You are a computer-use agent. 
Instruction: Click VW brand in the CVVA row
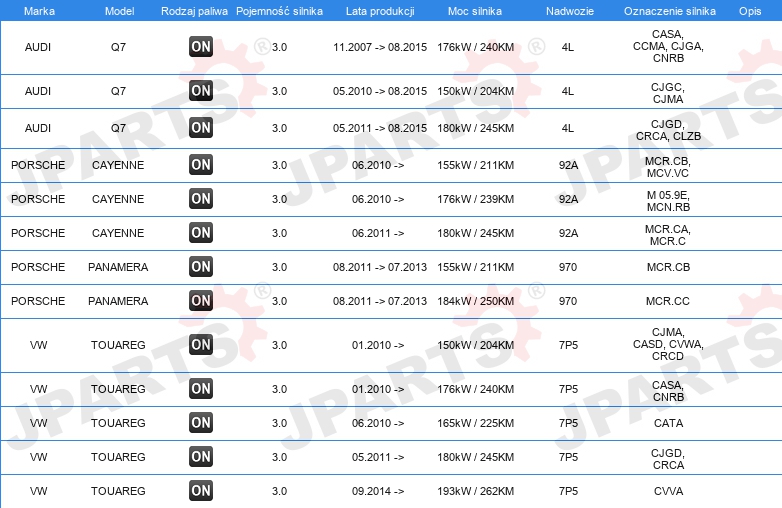[x=38, y=491]
